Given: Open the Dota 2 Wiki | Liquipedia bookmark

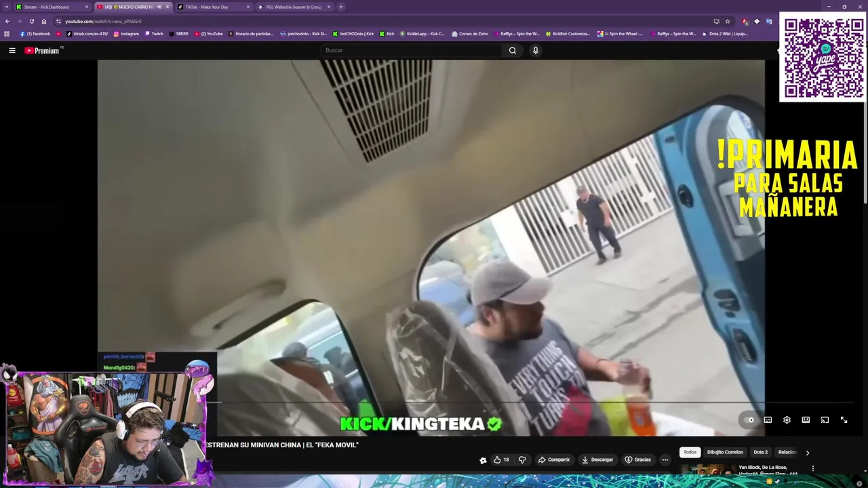Looking at the screenshot, I should (725, 33).
